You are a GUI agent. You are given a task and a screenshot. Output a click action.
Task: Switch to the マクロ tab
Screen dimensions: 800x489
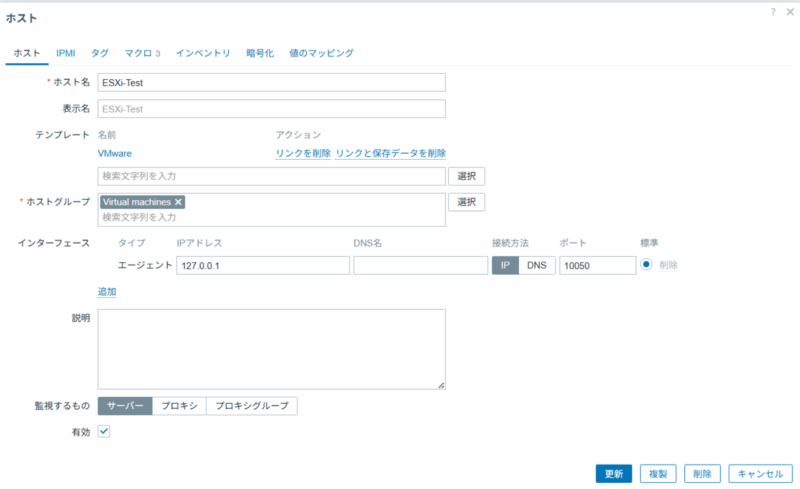pos(142,52)
